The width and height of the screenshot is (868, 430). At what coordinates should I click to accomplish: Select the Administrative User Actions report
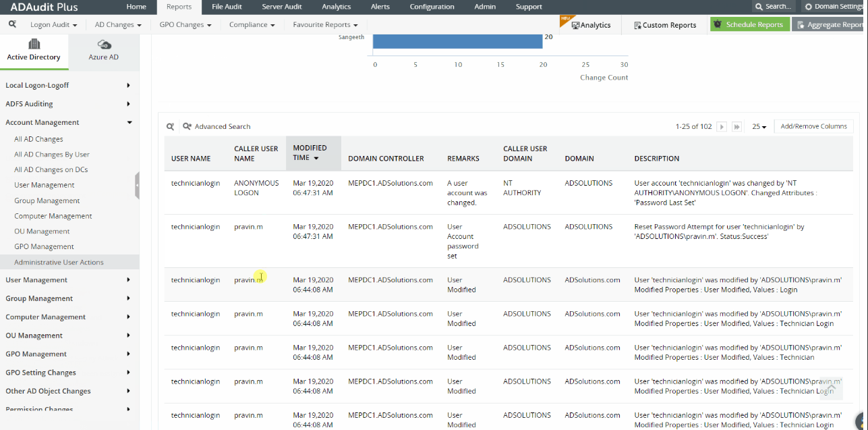click(x=59, y=262)
